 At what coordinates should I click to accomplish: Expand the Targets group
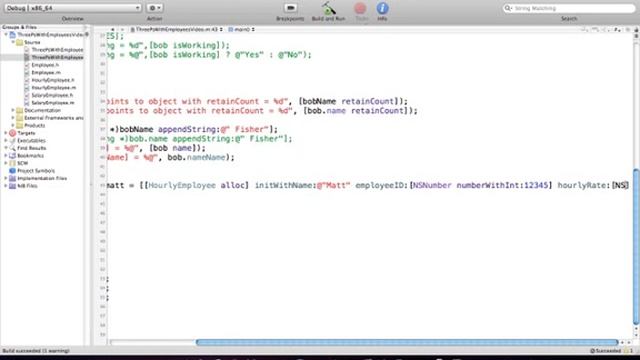tap(6, 133)
